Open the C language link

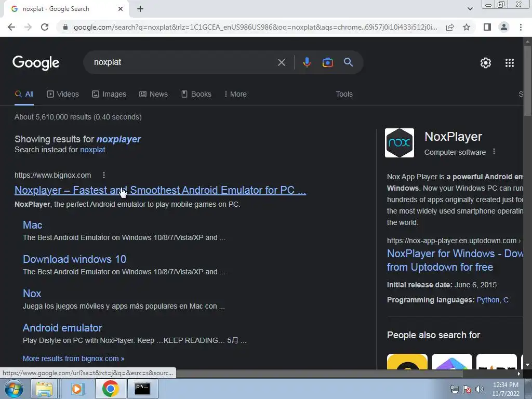coord(506,300)
